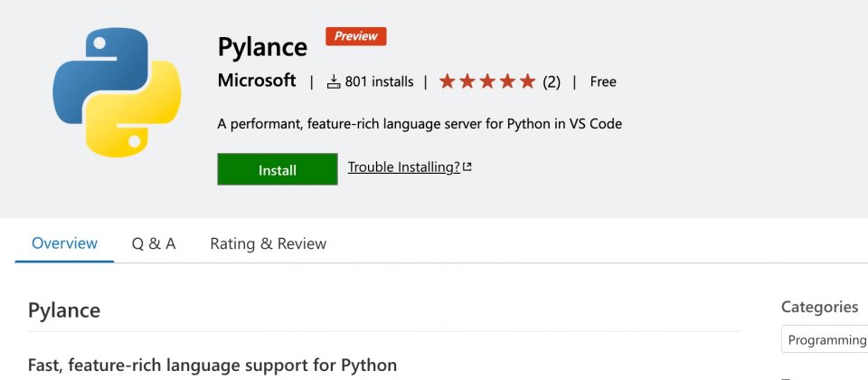Click the Programming category tag

(x=825, y=339)
